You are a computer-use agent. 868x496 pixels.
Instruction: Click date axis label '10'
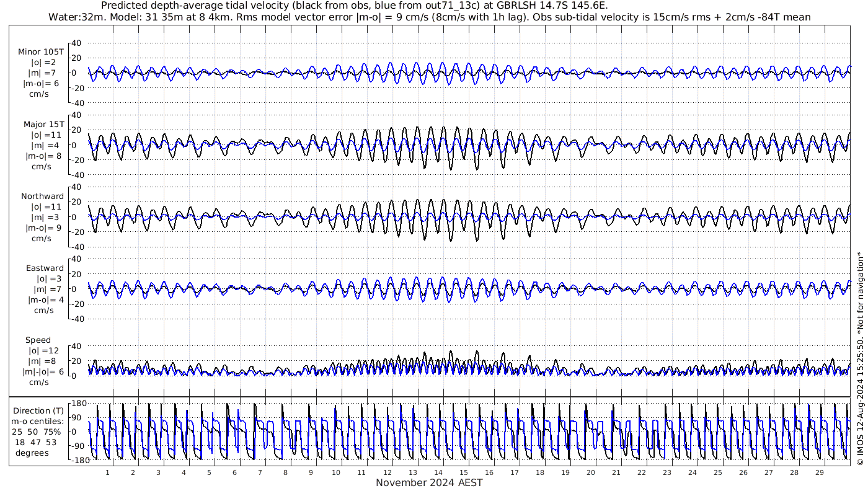(336, 472)
